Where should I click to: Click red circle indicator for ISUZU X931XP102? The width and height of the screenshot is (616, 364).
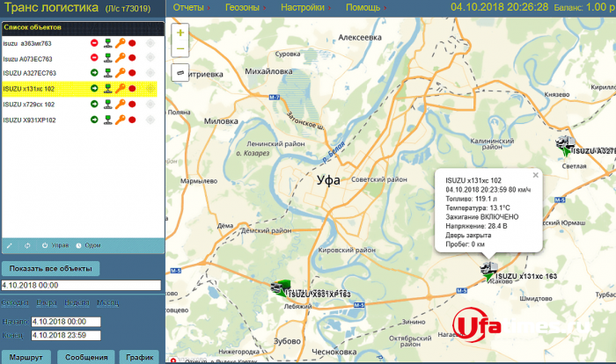132,120
